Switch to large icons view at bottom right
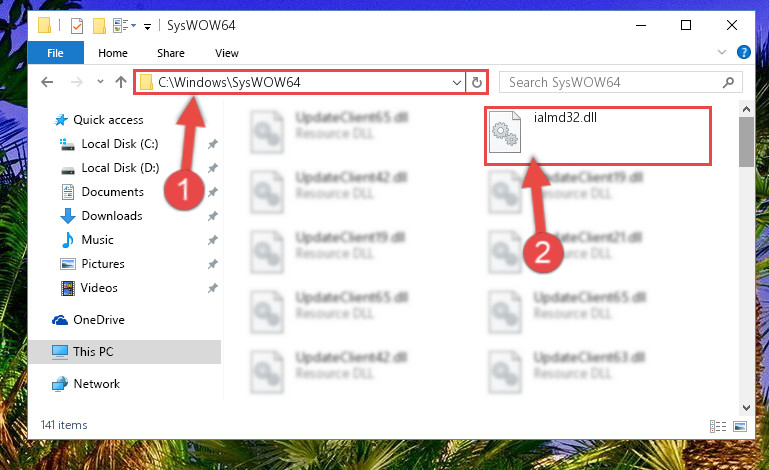 tap(740, 426)
